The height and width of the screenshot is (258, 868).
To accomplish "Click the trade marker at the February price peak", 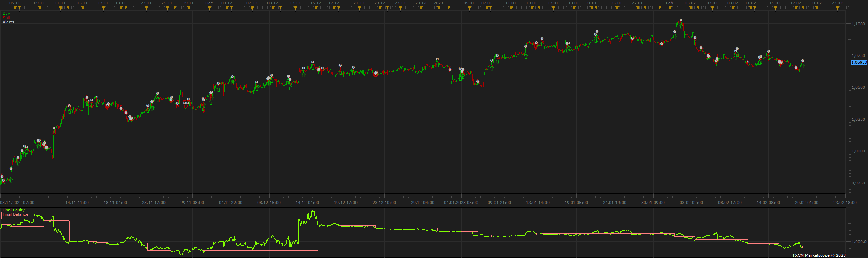I will (x=681, y=20).
